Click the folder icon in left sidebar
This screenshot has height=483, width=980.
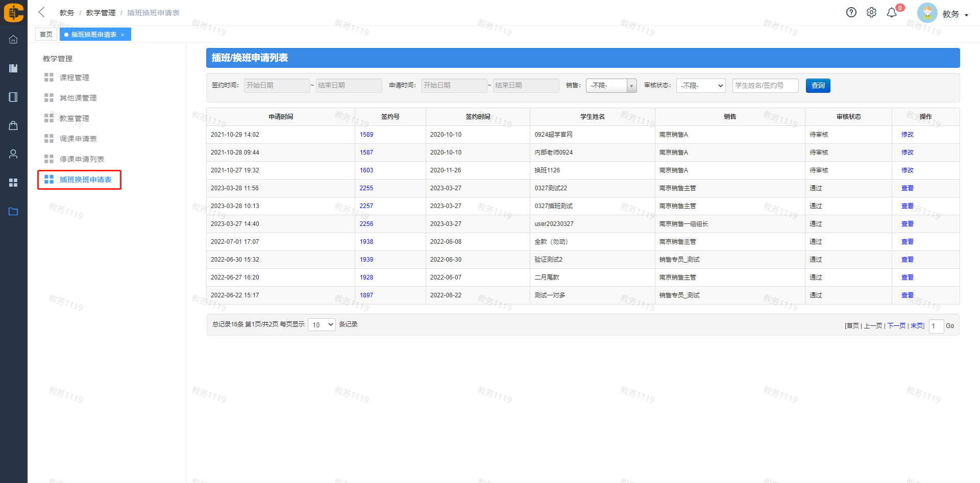tap(13, 211)
